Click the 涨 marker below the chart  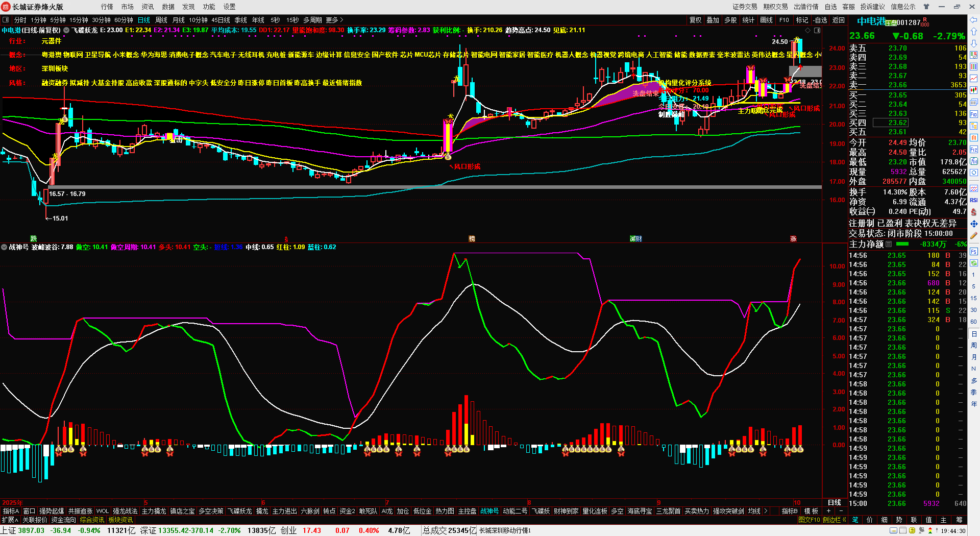click(794, 239)
